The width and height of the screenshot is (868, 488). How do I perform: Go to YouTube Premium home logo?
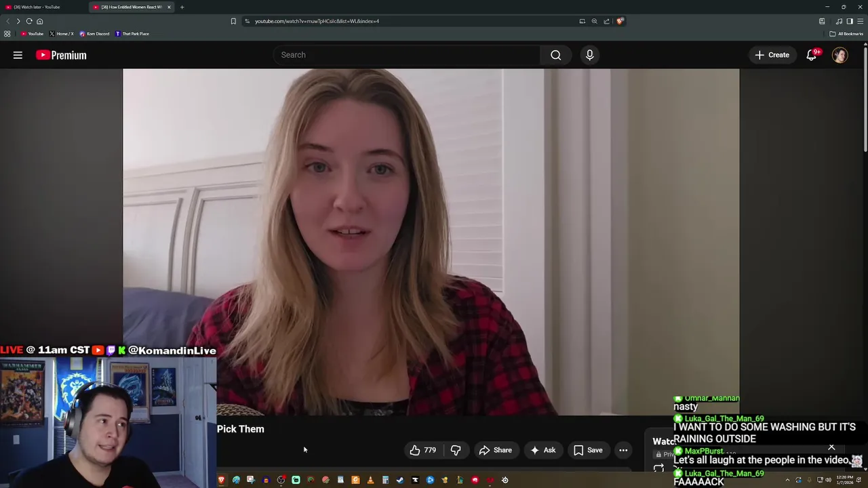(61, 55)
